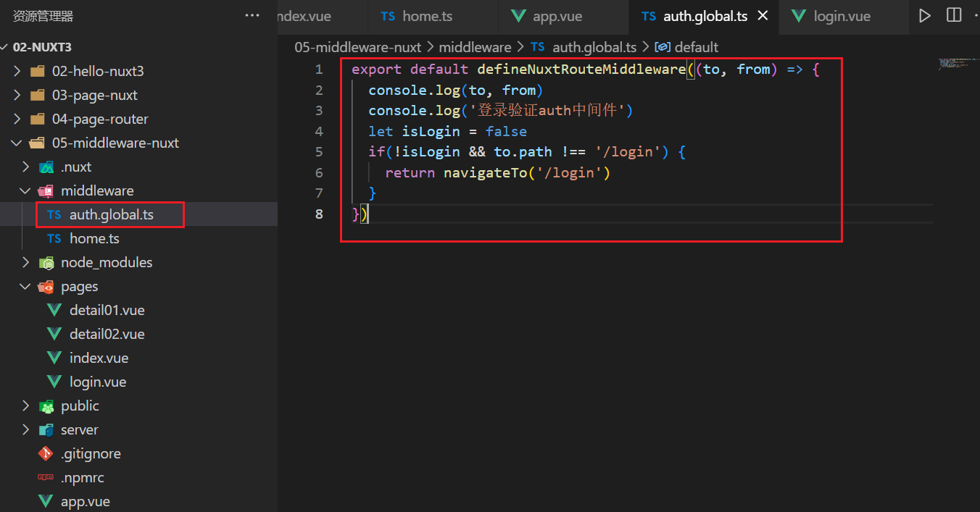Close the auth.global.ts editor tab
The width and height of the screenshot is (980, 512).
pos(763,16)
